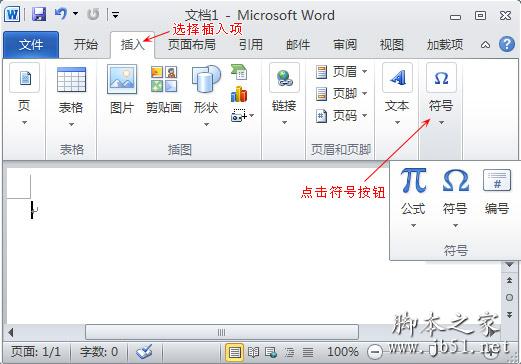The image size is (521, 364).
Task: Click the 形状 shapes icon
Action: point(206,79)
